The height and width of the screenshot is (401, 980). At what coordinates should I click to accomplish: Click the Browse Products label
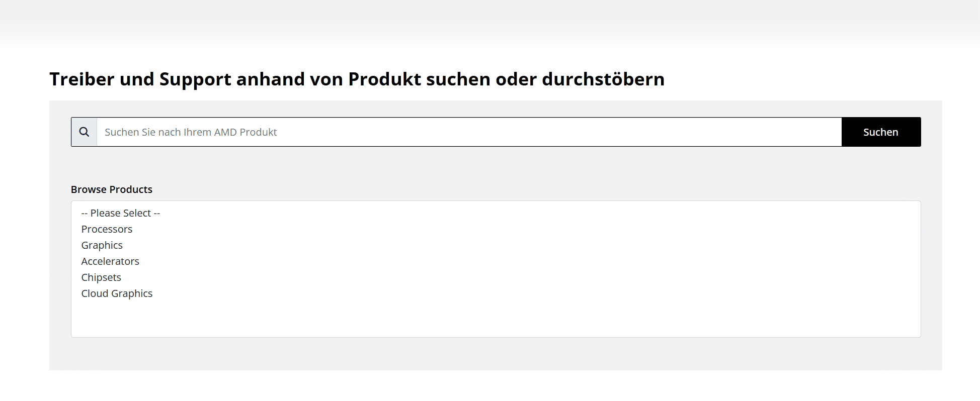click(x=112, y=189)
